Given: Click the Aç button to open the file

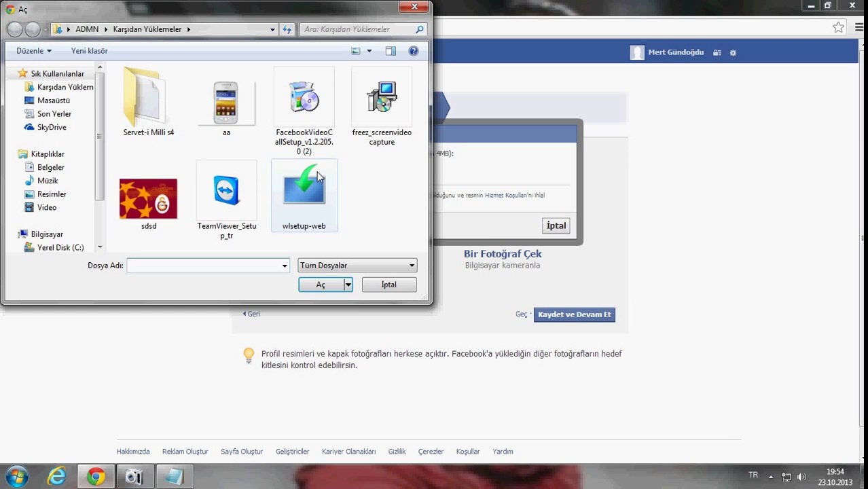Looking at the screenshot, I should point(321,285).
